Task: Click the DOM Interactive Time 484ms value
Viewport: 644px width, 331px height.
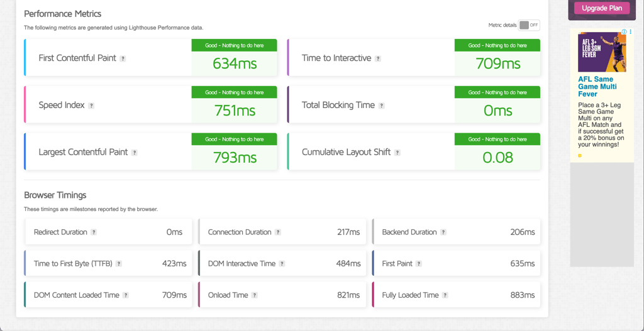Action: (348, 264)
